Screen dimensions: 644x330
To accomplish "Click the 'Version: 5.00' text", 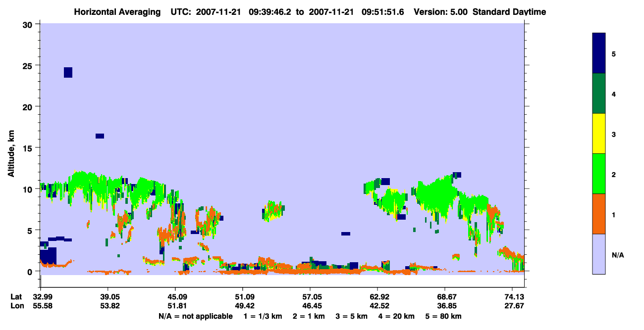I will [x=440, y=12].
